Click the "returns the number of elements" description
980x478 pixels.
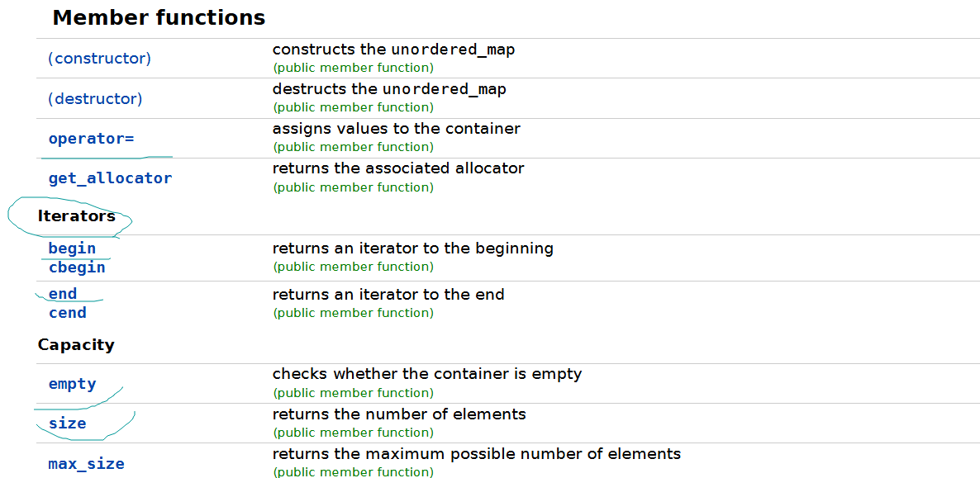(399, 414)
